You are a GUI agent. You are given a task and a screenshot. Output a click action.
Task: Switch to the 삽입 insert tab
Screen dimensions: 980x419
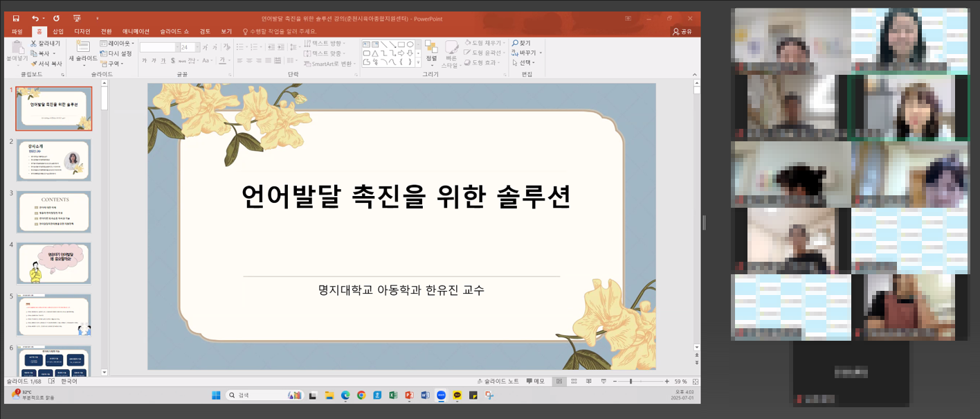coord(58,31)
